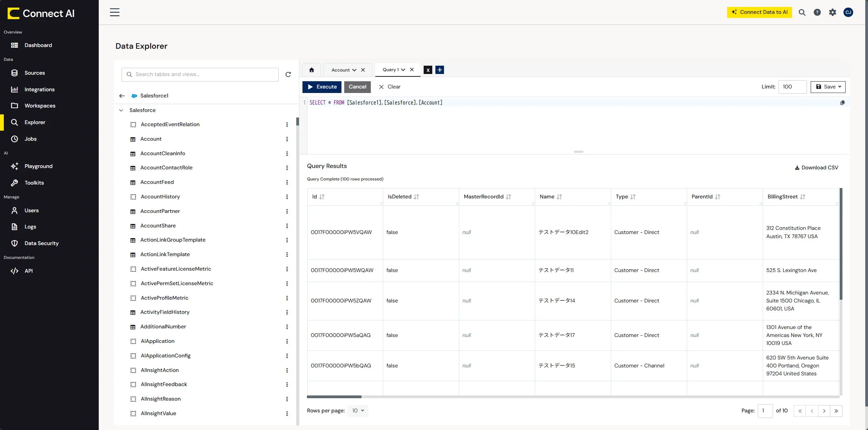The image size is (868, 430).
Task: Focus the Search tables and views field
Action: tap(200, 75)
